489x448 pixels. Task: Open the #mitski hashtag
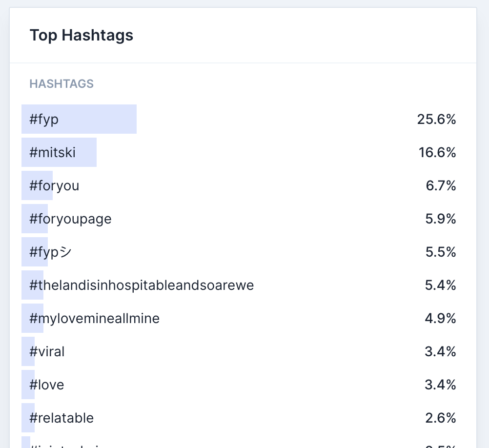click(x=53, y=152)
